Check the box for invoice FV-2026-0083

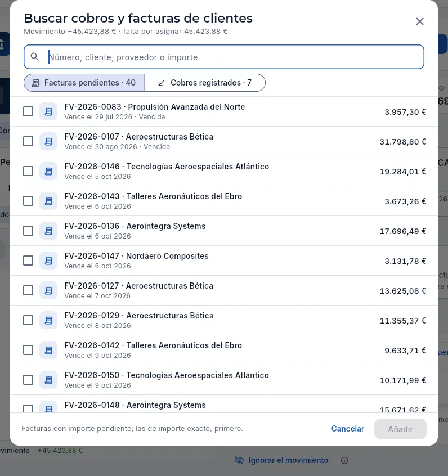pos(28,111)
